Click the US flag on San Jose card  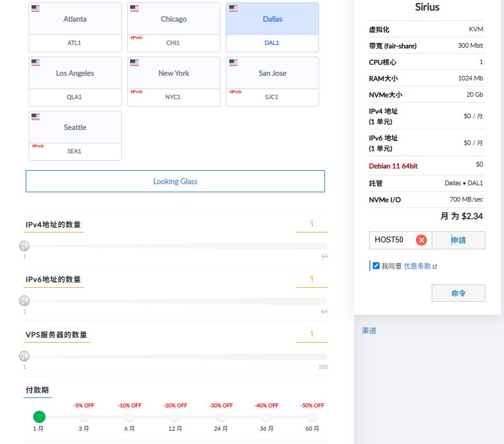point(233,63)
